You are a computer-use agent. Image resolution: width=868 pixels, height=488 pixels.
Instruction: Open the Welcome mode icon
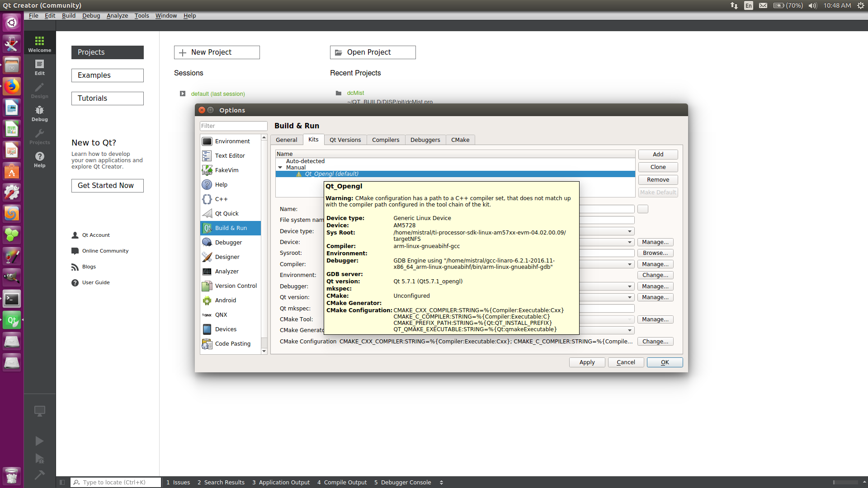(x=40, y=44)
